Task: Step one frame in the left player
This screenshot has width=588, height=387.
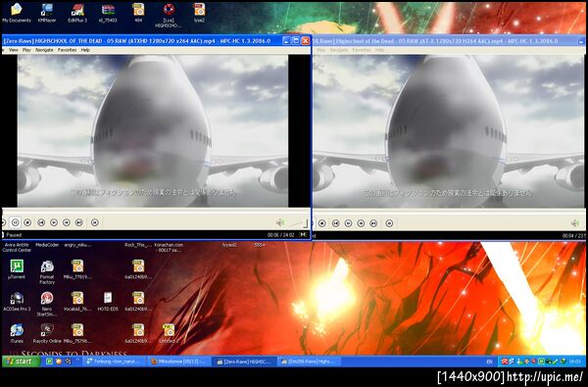Action: coord(95,222)
